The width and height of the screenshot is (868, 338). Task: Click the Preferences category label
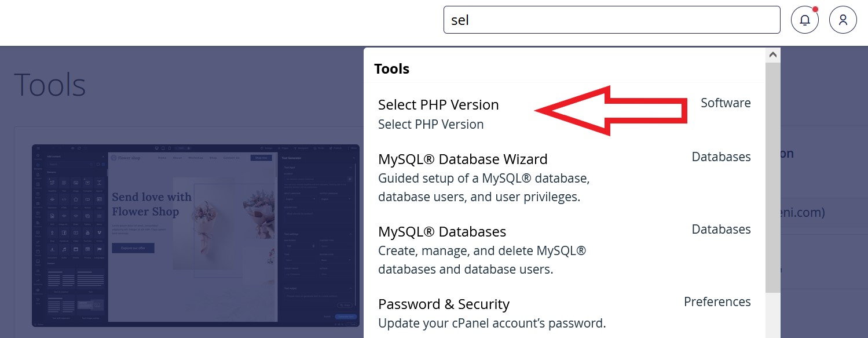pos(717,301)
